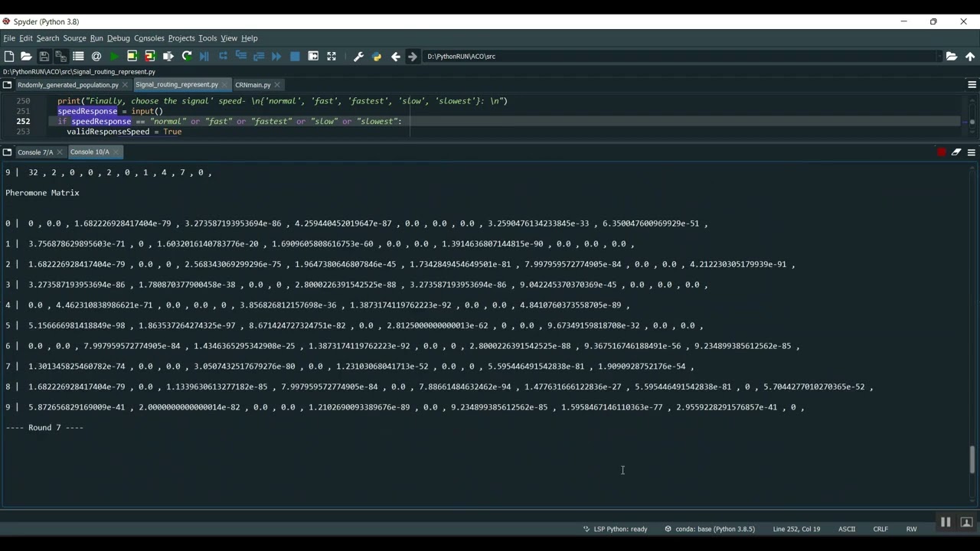Click the @ symbol finder icon

coord(96,57)
